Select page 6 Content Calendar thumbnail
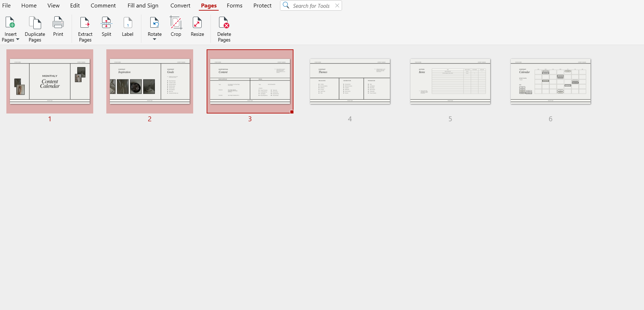644x310 pixels. point(550,81)
